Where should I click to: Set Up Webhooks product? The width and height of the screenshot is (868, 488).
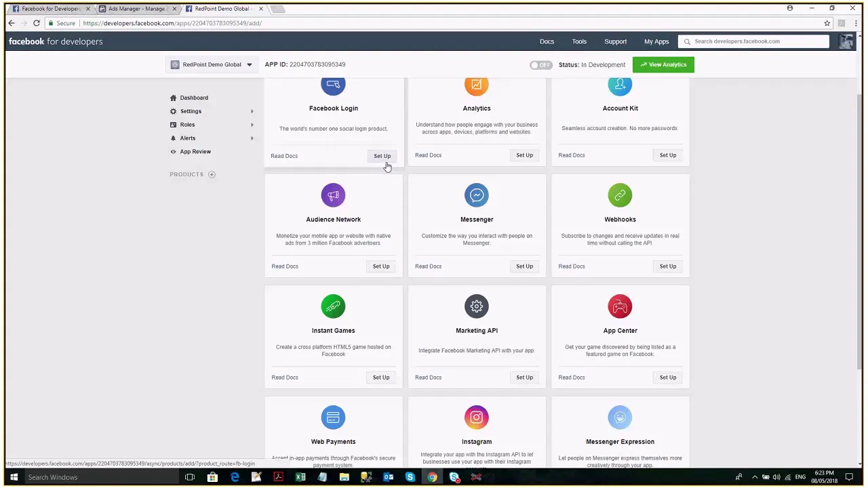tap(668, 266)
